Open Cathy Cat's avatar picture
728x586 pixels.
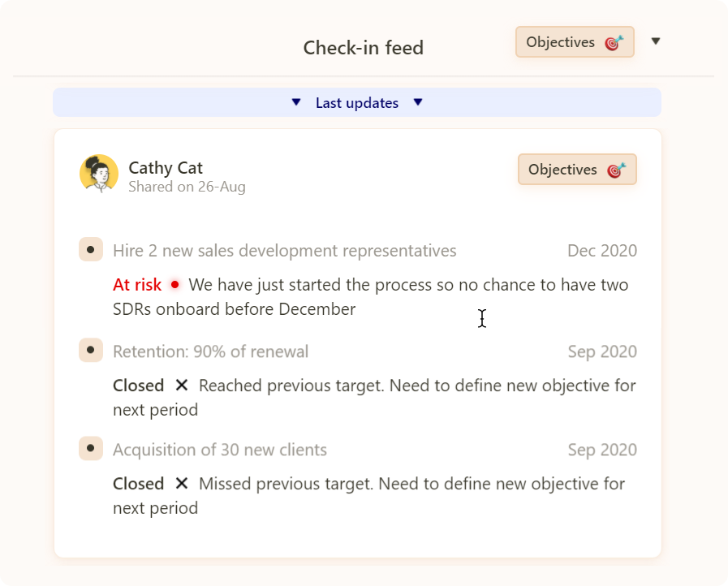click(x=99, y=173)
